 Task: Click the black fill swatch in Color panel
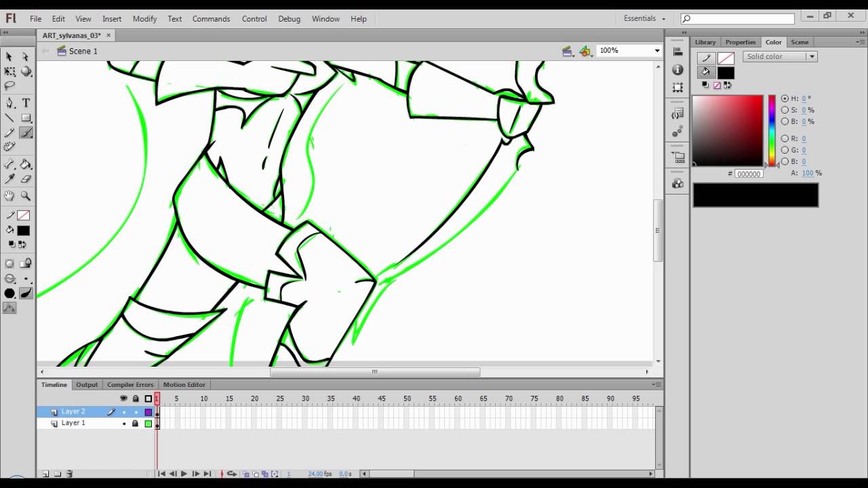click(x=726, y=73)
